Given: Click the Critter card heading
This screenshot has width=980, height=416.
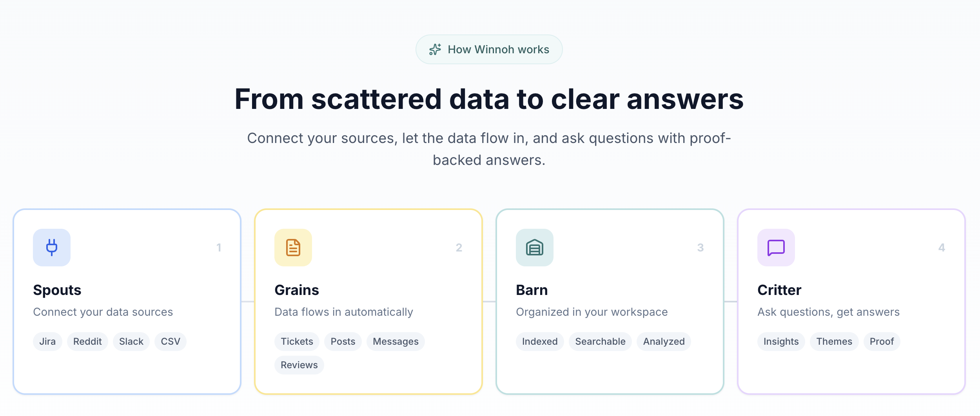Looking at the screenshot, I should pos(779,290).
